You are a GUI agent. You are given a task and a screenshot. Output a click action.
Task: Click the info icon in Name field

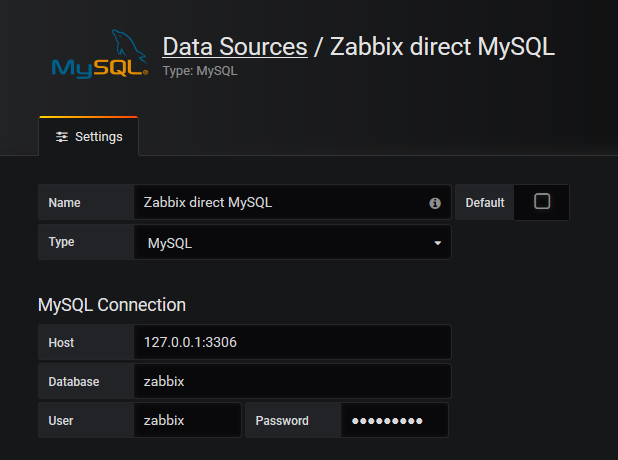(435, 203)
